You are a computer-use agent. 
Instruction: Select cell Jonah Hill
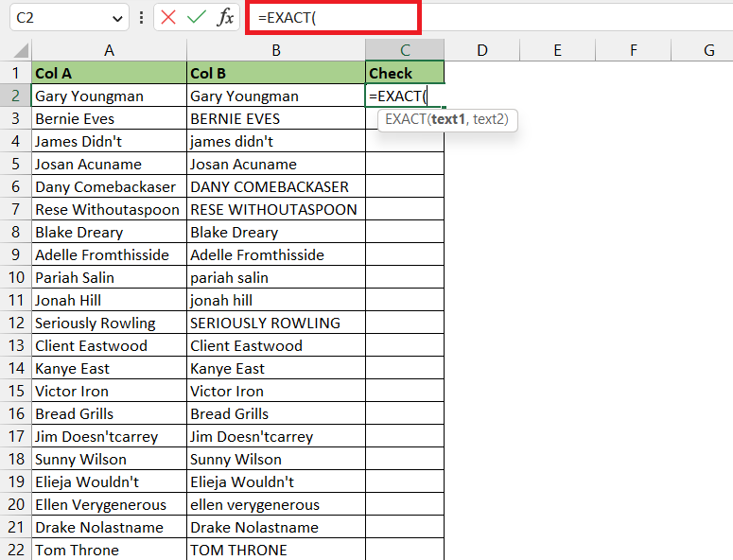[x=109, y=300]
